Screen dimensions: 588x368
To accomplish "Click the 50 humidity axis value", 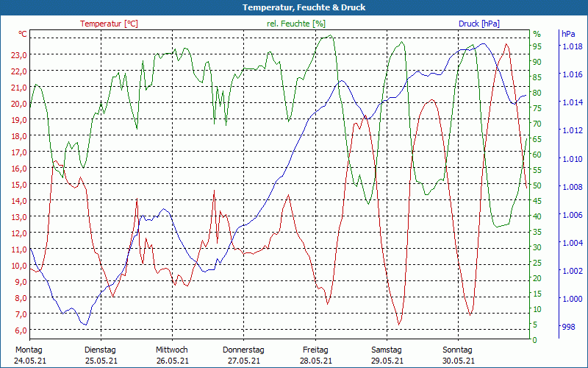I will click(x=537, y=185).
